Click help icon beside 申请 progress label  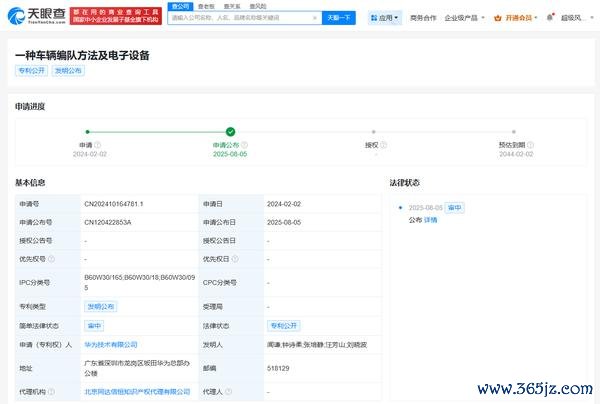[x=94, y=145]
